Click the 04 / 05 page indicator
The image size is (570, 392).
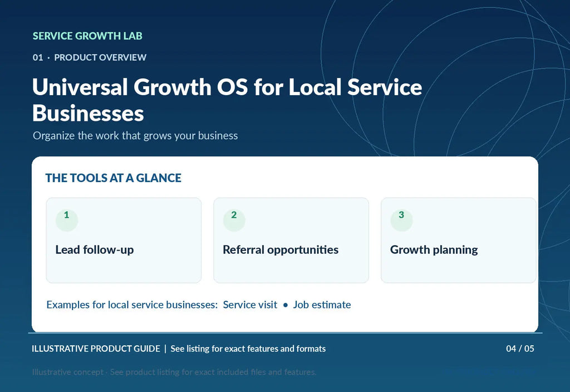[x=520, y=349]
